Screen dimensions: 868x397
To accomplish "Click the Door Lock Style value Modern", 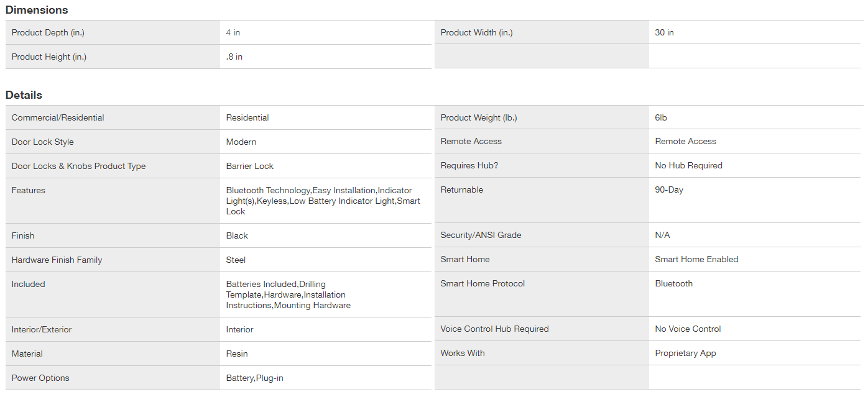I will coord(241,142).
